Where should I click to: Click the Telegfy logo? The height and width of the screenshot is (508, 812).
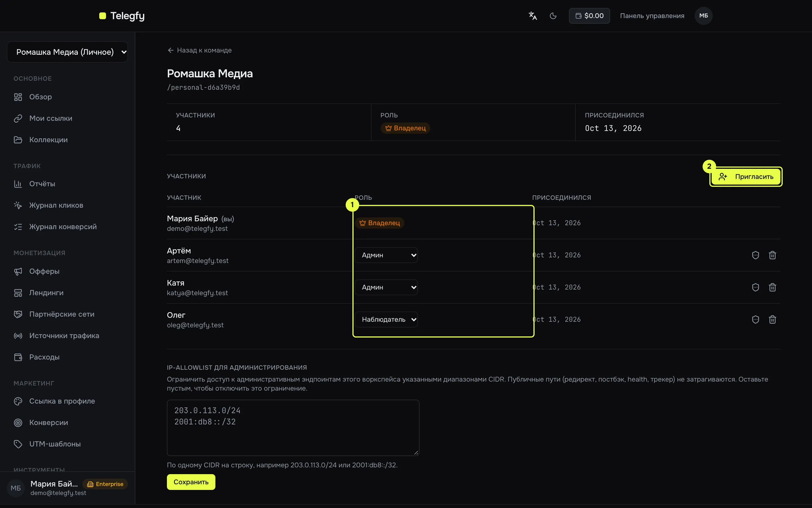122,16
